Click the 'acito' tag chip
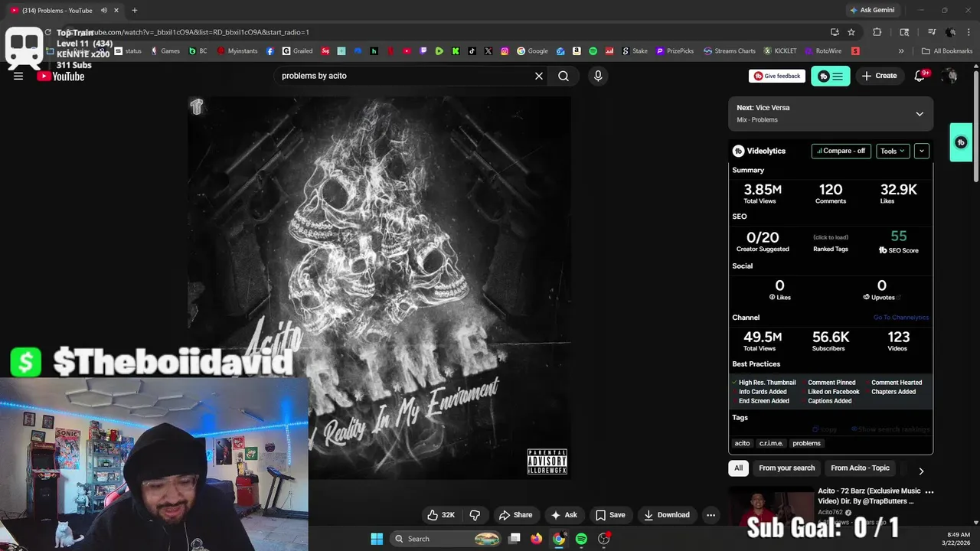 [743, 443]
